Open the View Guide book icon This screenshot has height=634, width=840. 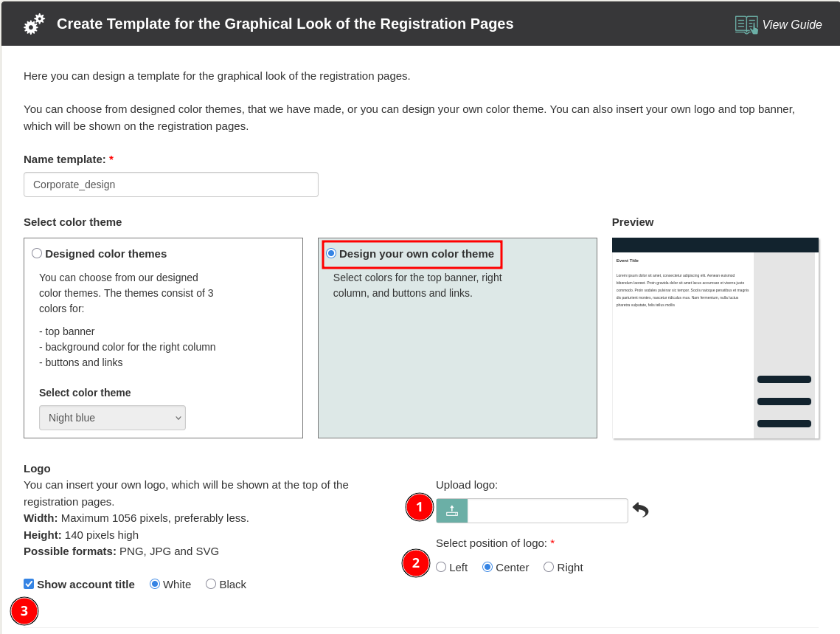tap(746, 24)
